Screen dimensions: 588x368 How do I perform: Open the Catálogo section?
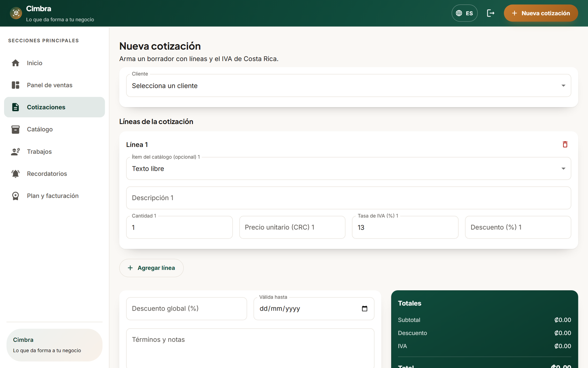pyautogui.click(x=54, y=129)
